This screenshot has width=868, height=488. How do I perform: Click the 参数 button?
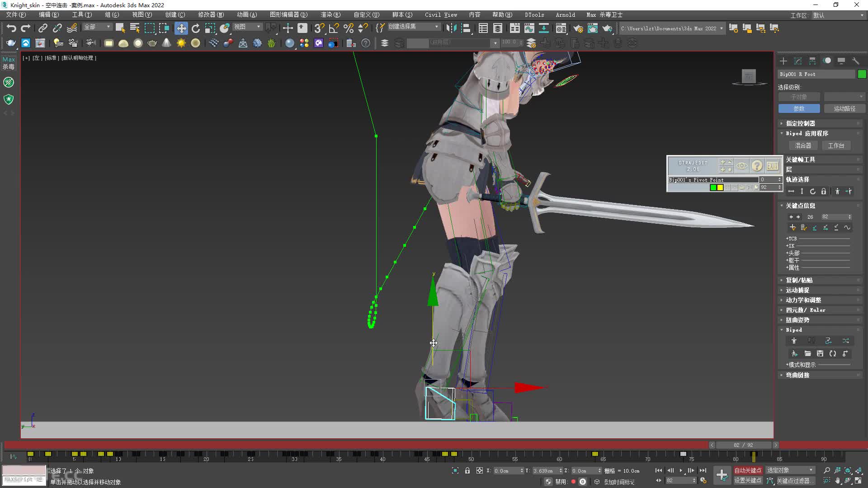point(799,108)
